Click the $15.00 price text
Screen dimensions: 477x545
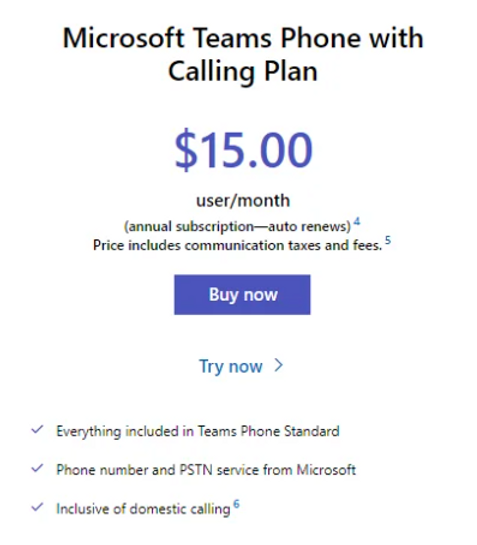pyautogui.click(x=243, y=149)
